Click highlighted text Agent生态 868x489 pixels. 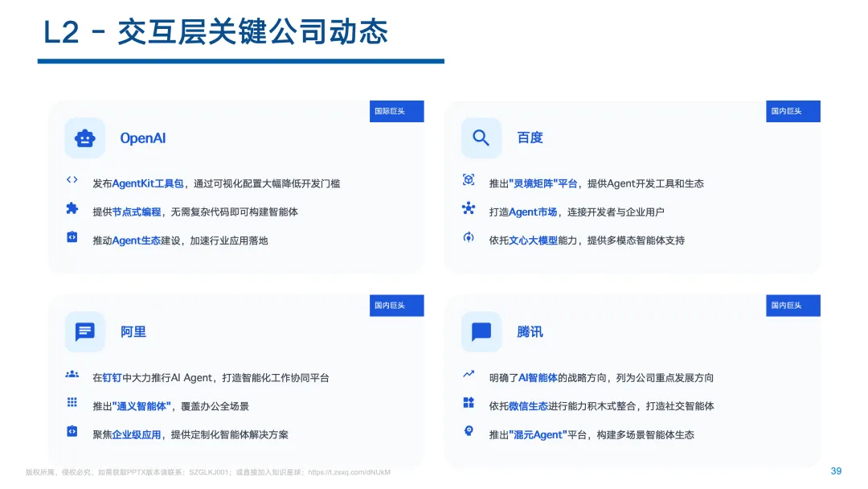click(x=137, y=240)
